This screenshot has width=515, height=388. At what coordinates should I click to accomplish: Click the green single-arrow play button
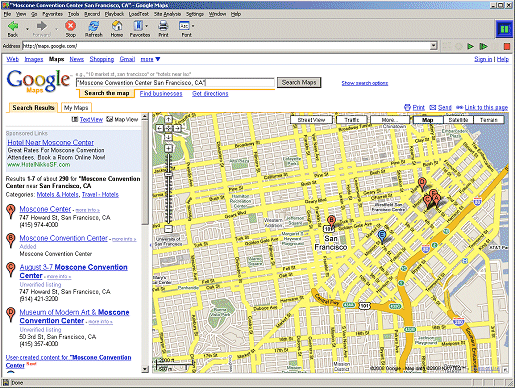[470, 46]
